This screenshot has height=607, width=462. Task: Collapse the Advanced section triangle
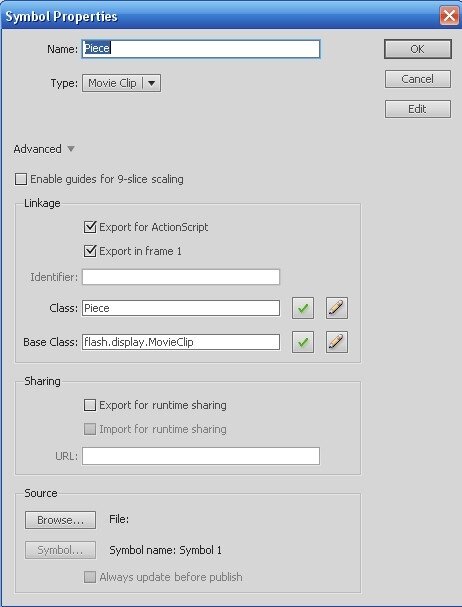click(71, 149)
